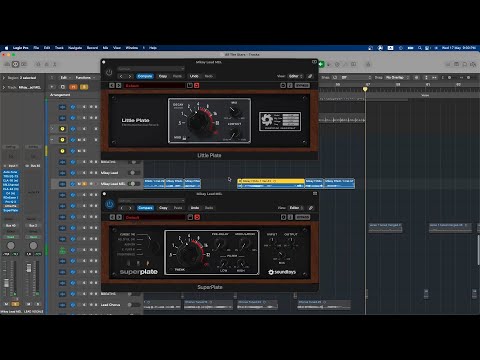Open View size dropdown in Little Plate
Screen dimensions: 480x360
pyautogui.click(x=295, y=76)
